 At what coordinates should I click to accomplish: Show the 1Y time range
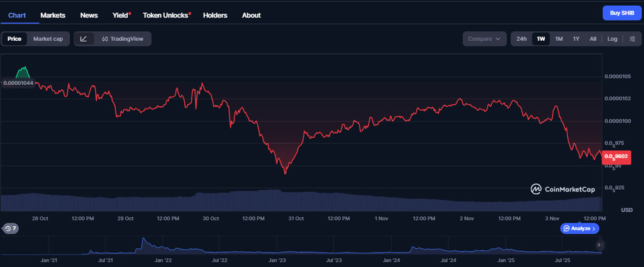click(576, 39)
